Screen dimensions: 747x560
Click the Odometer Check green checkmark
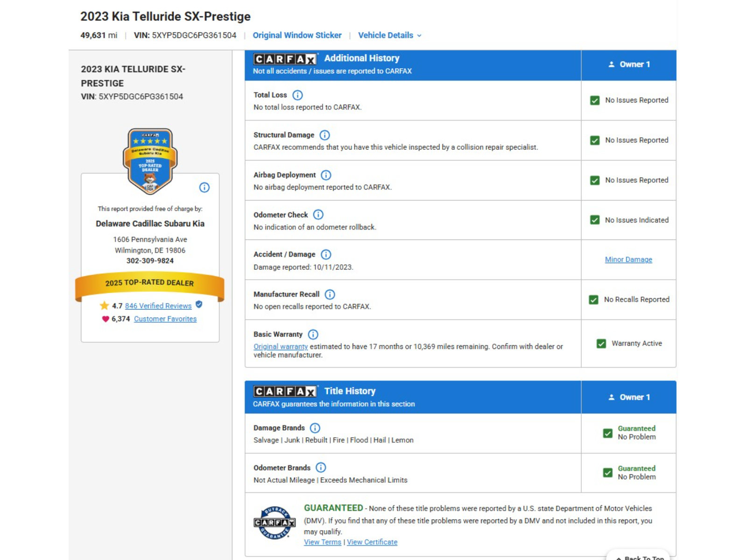click(x=595, y=220)
